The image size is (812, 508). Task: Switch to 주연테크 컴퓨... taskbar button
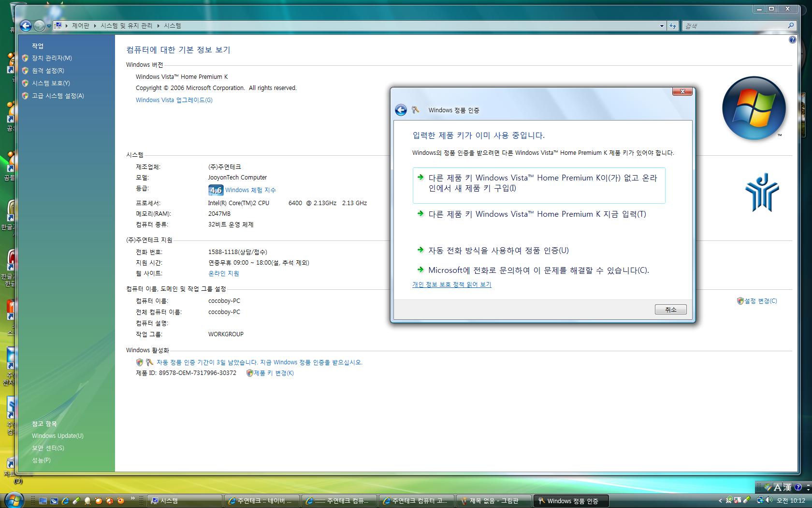point(339,501)
